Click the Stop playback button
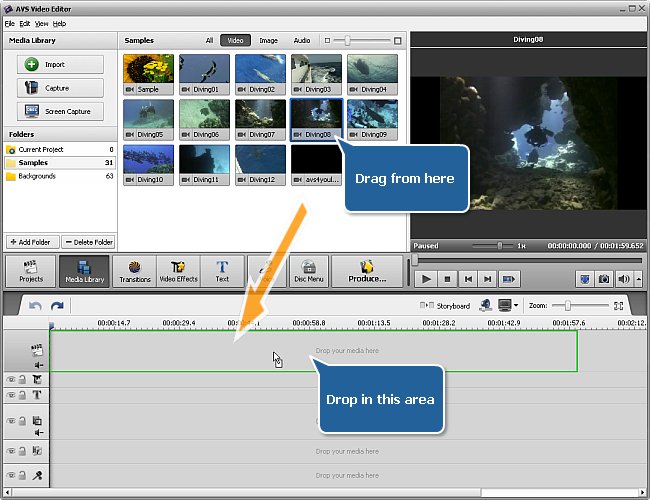This screenshot has height=500, width=650. point(447,279)
